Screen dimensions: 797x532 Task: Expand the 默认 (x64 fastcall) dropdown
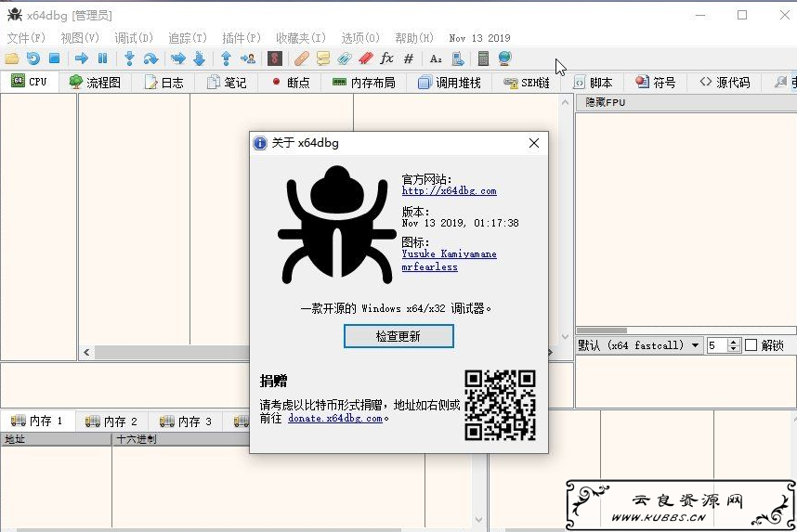coord(696,345)
